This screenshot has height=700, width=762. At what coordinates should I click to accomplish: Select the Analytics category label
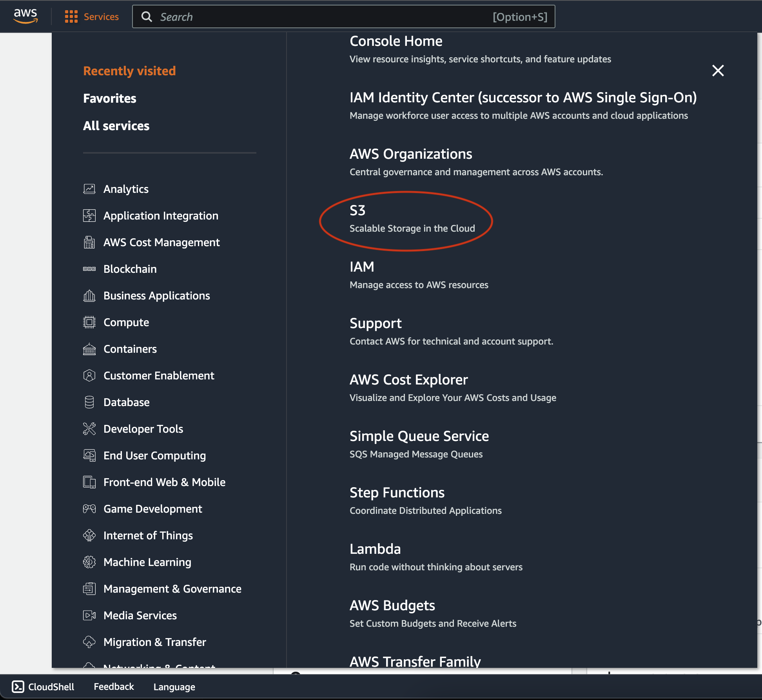pos(126,189)
